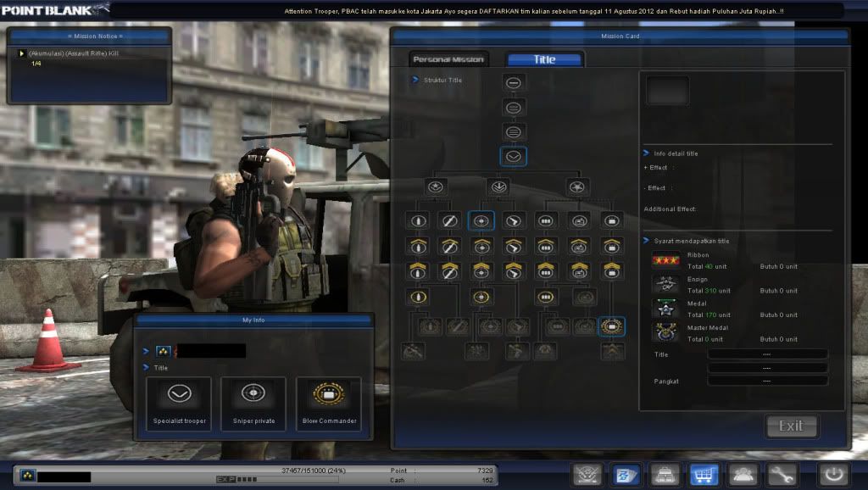Click the "Attention Trooper" announcement ticker text
This screenshot has height=490, width=868.
point(534,11)
